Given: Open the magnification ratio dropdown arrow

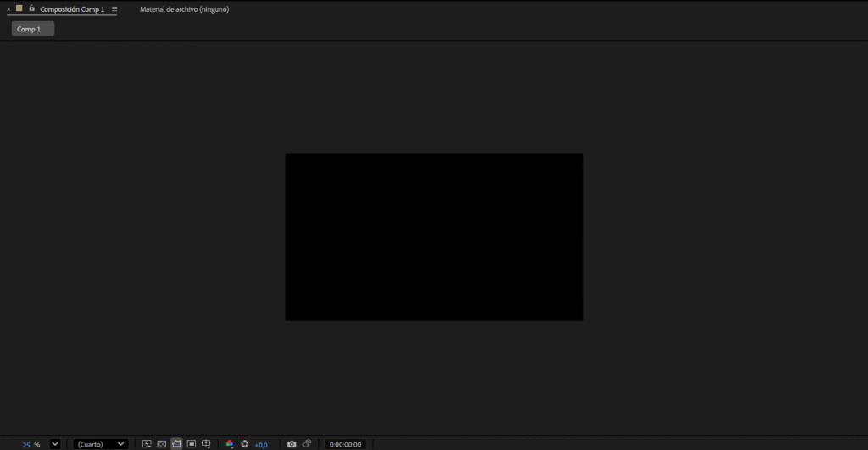Looking at the screenshot, I should [55, 444].
